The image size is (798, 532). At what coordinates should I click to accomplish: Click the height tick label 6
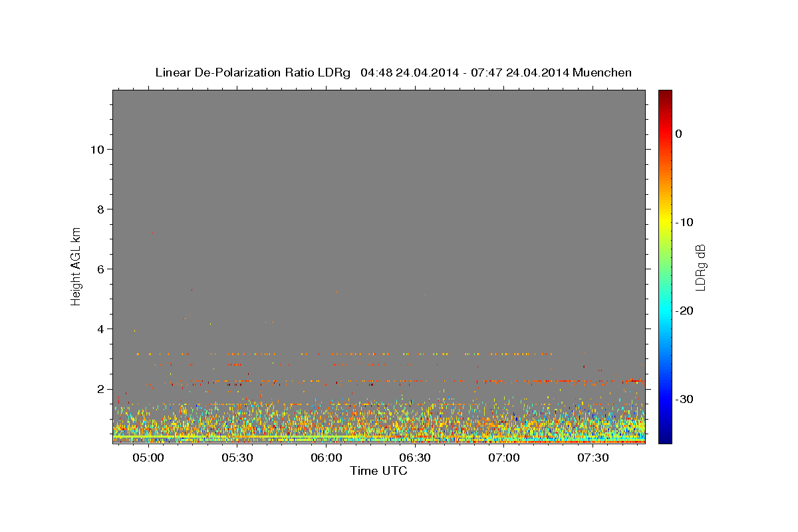click(x=100, y=269)
